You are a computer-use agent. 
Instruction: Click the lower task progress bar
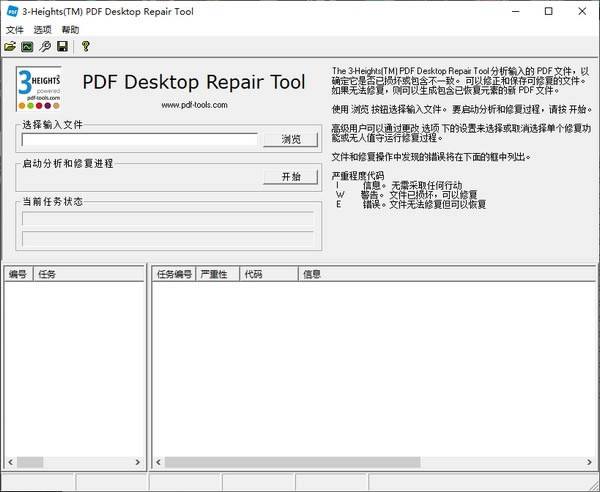168,239
